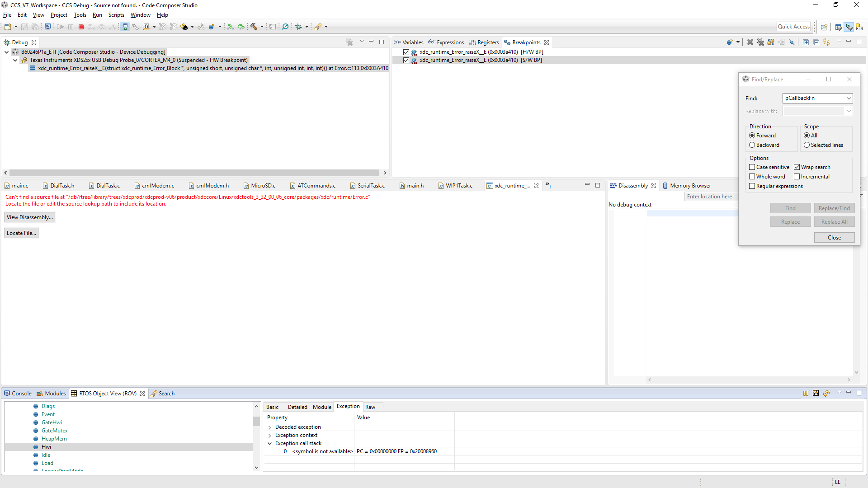868x488 pixels.
Task: Click the Debug panel horizontal scrollbar
Action: pyautogui.click(x=194, y=173)
